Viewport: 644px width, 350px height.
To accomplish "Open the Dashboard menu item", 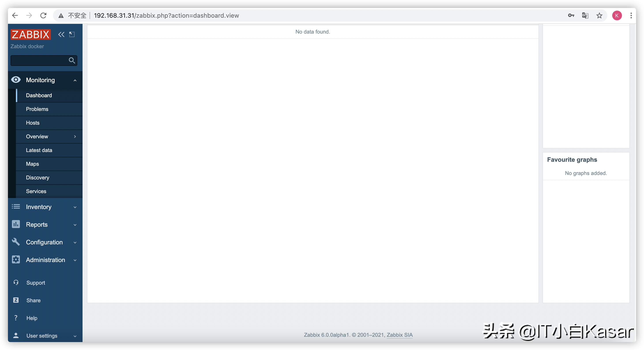I will point(39,95).
